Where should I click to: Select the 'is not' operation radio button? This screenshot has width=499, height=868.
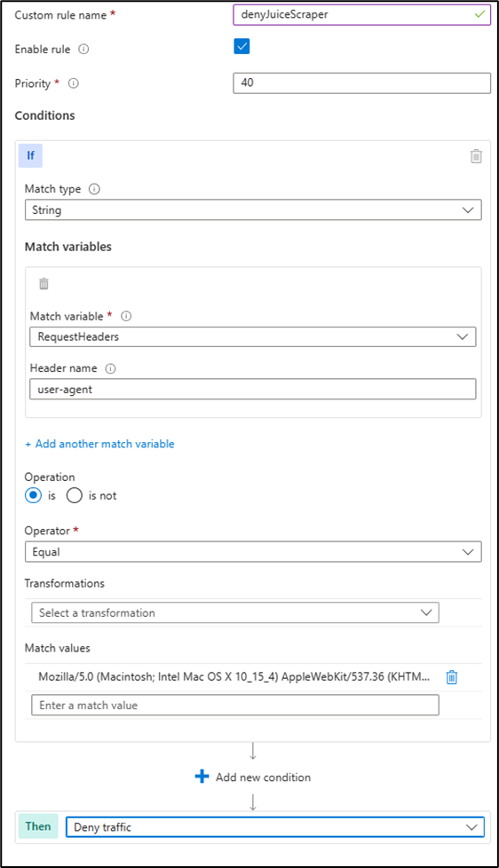pyautogui.click(x=75, y=495)
